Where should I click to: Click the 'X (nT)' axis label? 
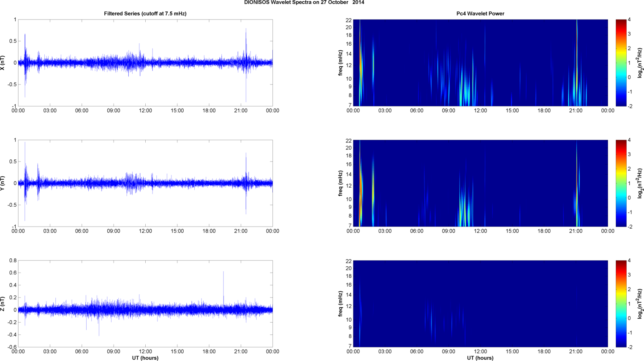(3, 63)
